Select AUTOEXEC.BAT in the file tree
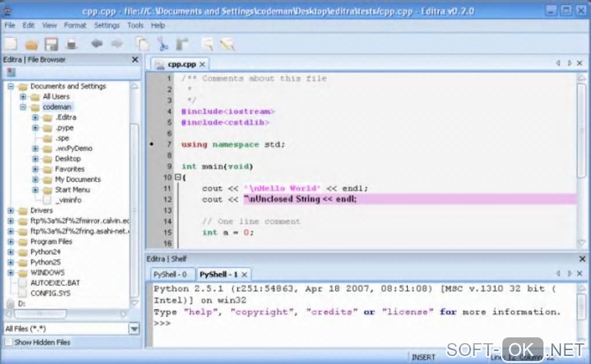Screen dimensions: 591x364 point(55,283)
